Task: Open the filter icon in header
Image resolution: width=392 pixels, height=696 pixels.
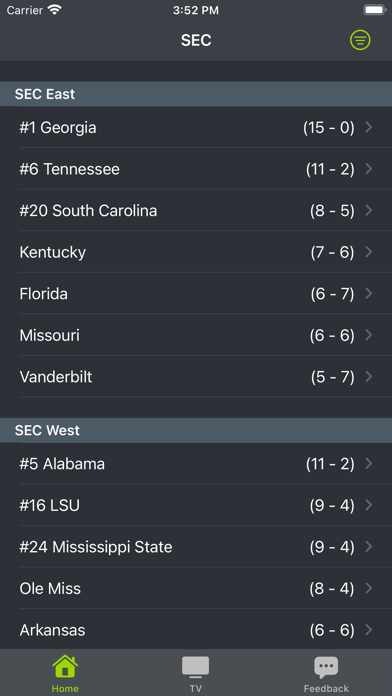Action: tap(360, 40)
